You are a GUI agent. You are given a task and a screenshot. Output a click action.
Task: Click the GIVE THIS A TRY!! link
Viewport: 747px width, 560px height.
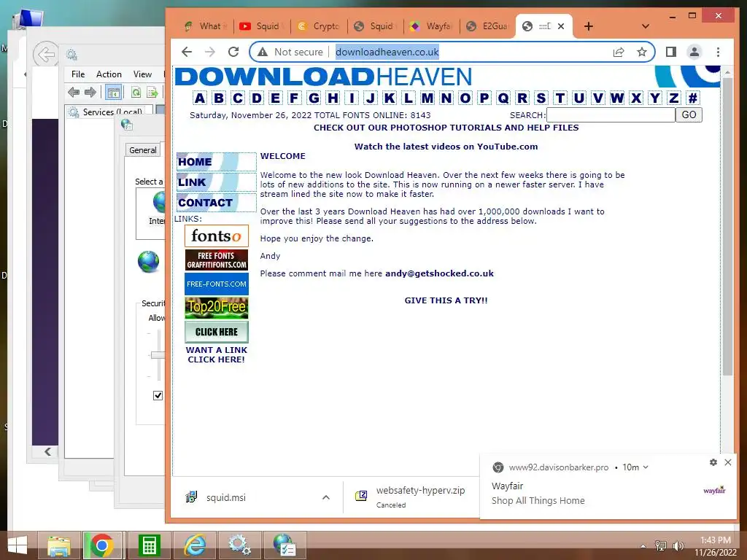446,300
